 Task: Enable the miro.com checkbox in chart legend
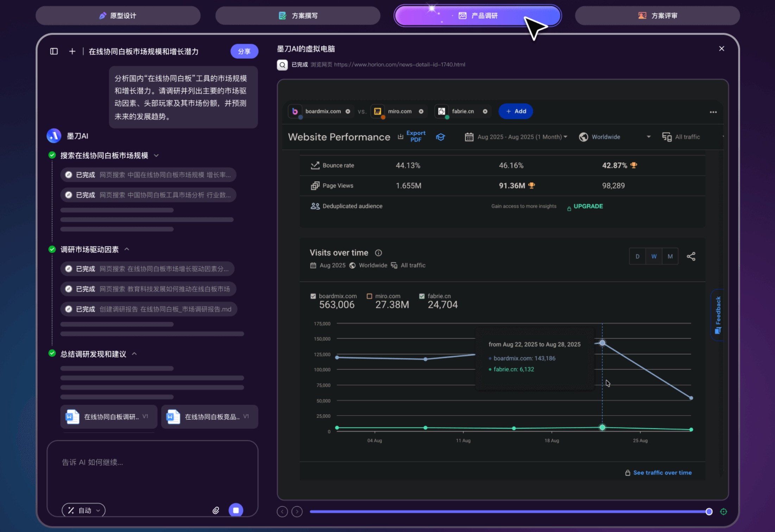tap(369, 296)
